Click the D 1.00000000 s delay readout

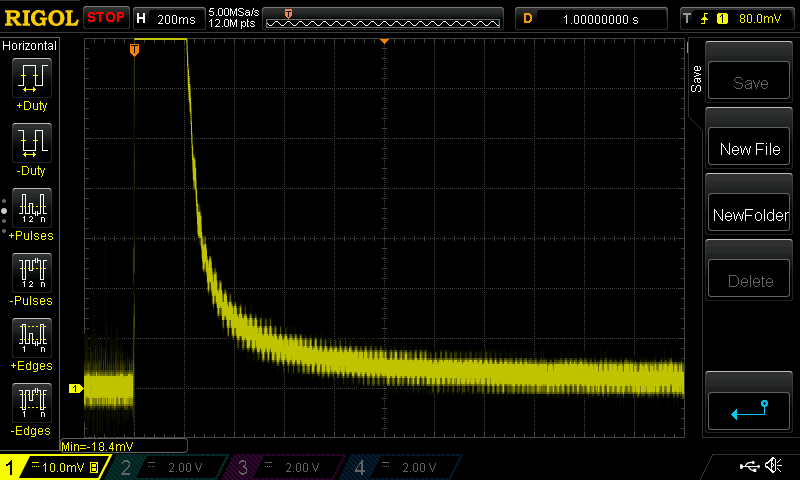[x=591, y=19]
